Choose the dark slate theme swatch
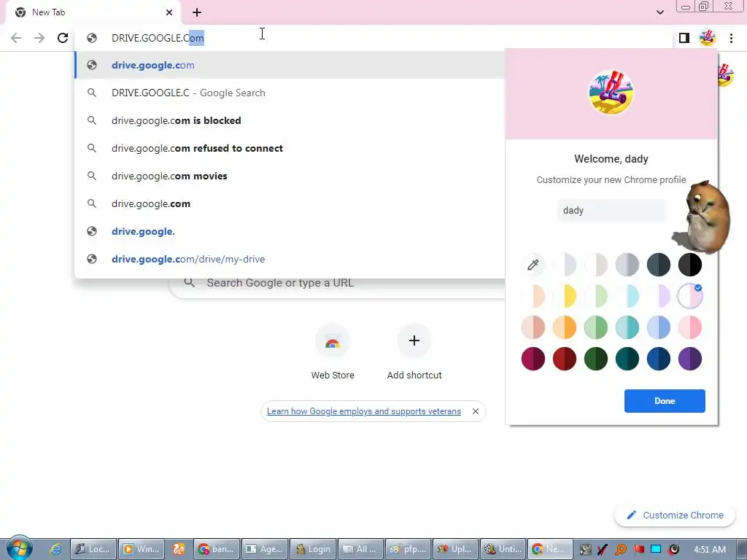 click(659, 265)
